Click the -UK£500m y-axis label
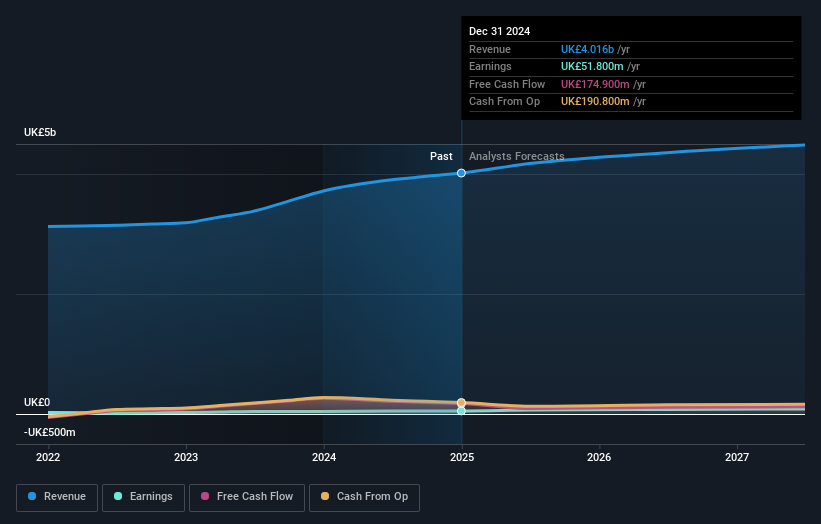This screenshot has width=821, height=524. [50, 432]
